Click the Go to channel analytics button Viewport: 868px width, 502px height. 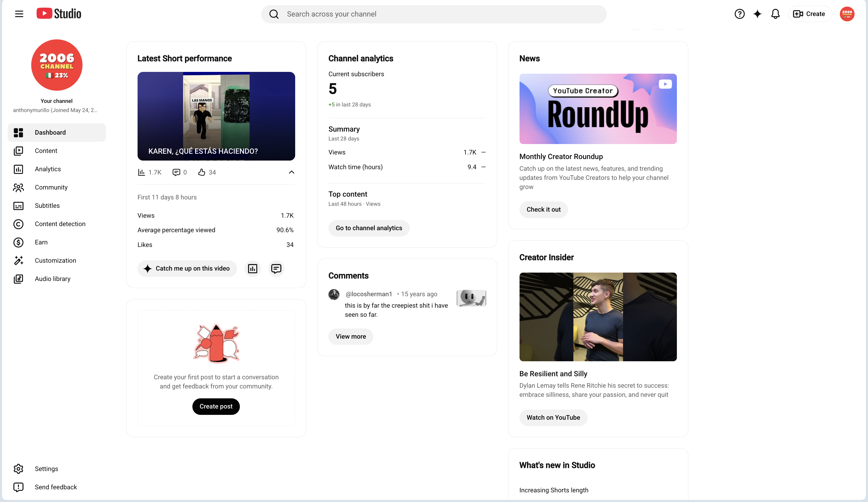click(x=369, y=228)
